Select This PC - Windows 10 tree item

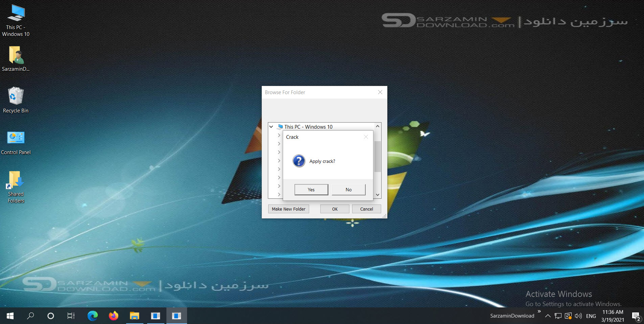point(308,127)
